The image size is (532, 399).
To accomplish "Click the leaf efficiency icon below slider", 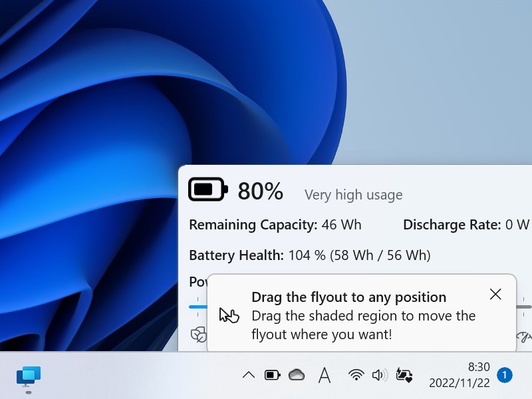I will pyautogui.click(x=198, y=335).
